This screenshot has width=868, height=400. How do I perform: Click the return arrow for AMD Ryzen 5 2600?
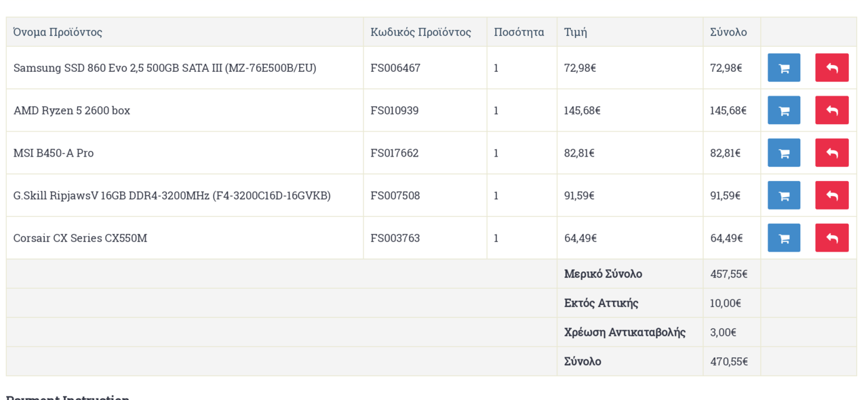tap(832, 111)
